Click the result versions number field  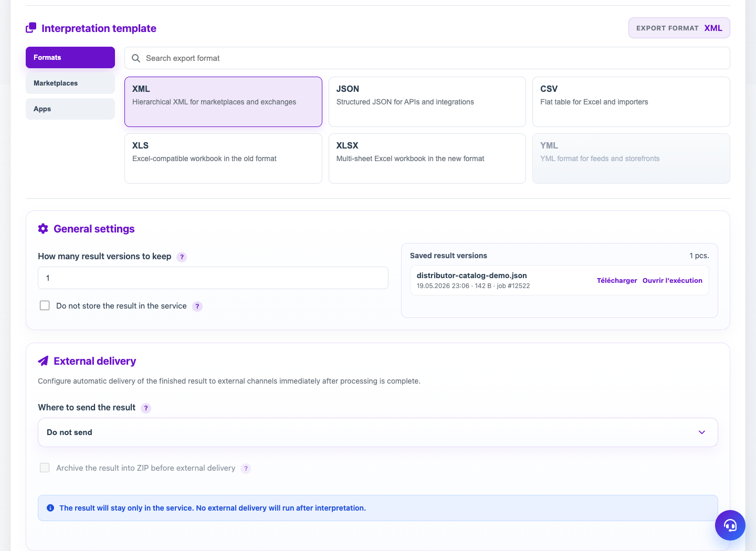tap(213, 278)
